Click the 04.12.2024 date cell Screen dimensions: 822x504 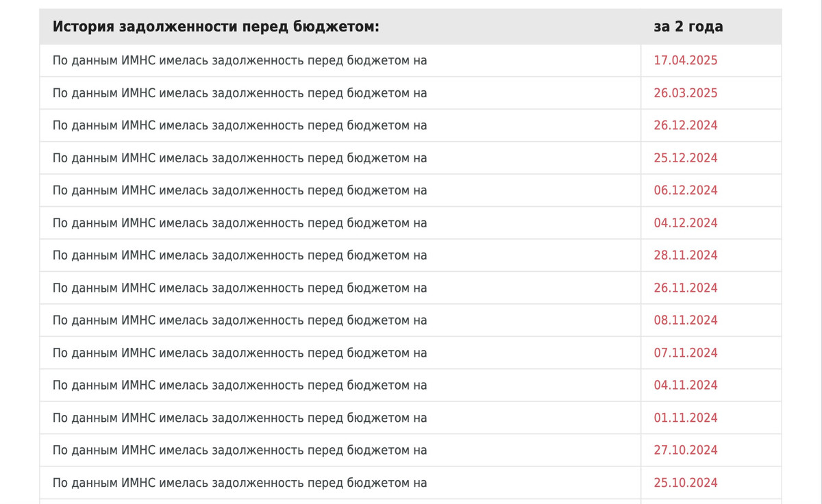[685, 223]
